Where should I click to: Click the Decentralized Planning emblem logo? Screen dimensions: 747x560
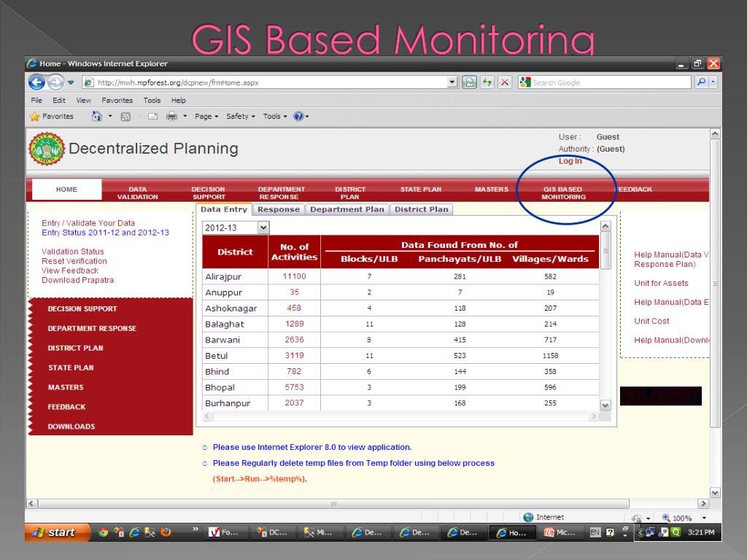pos(46,149)
